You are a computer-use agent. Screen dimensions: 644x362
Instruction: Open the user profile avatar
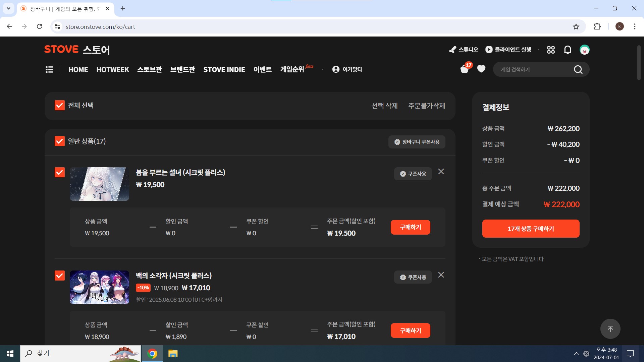pos(585,50)
